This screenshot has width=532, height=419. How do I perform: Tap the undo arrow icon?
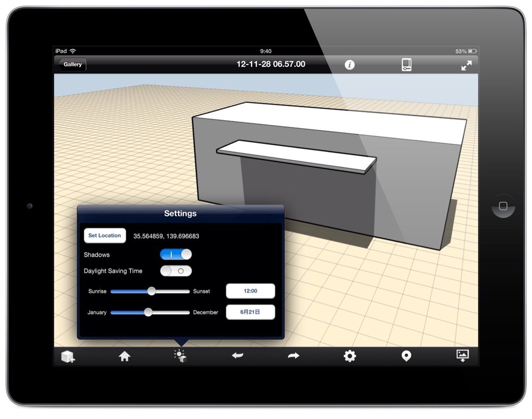coord(237,356)
